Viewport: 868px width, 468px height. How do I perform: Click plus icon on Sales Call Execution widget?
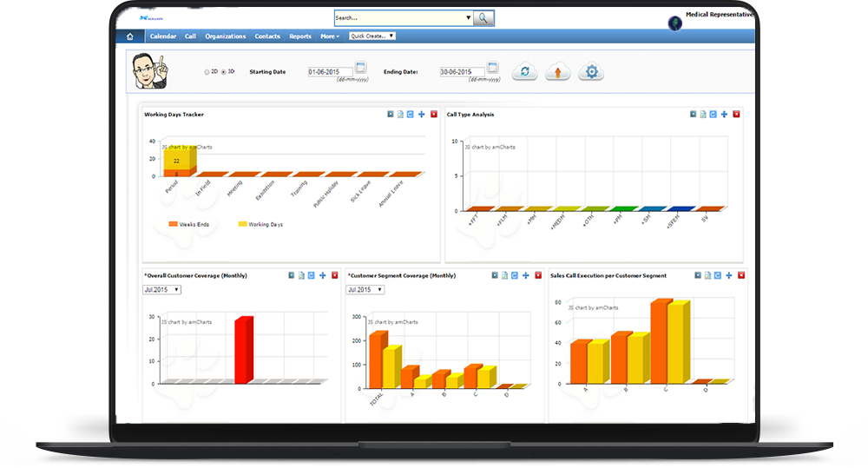pos(728,275)
